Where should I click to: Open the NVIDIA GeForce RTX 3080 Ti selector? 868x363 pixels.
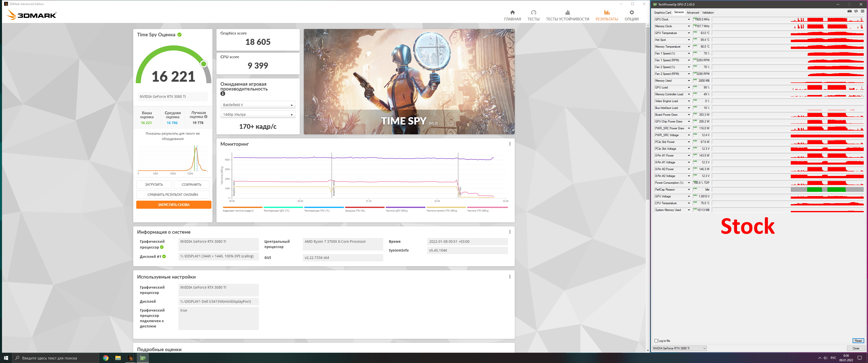[679, 349]
